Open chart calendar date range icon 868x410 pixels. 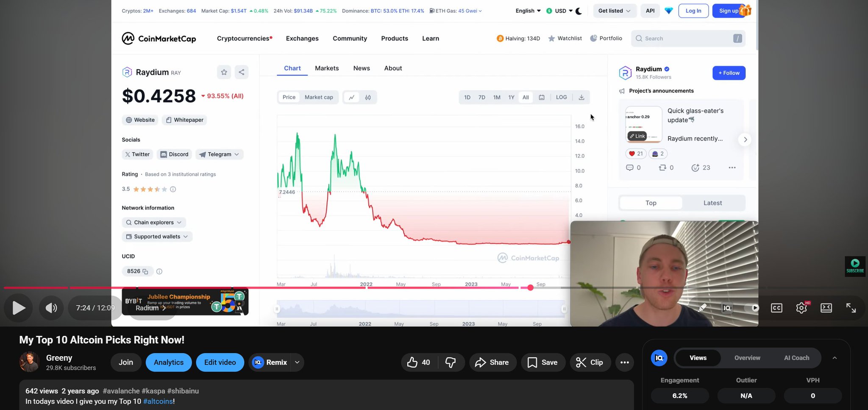(542, 97)
